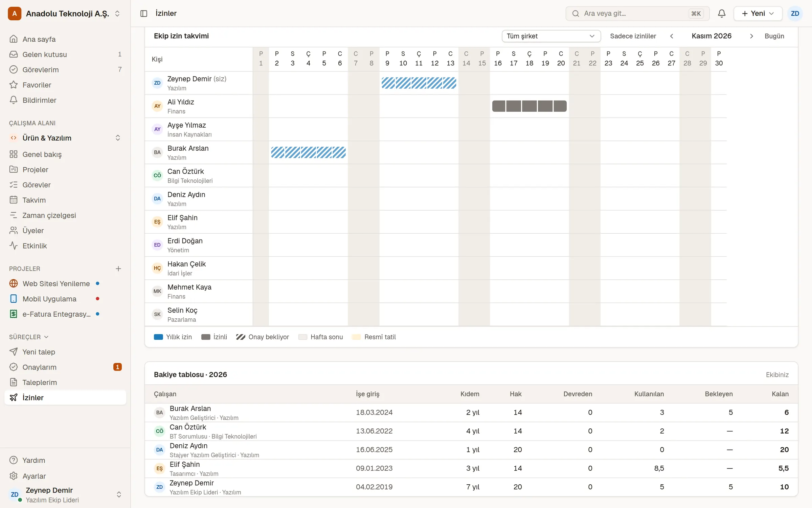Screen dimensions: 812x508
Task: Open Projeler in sidebar
Action: pos(65,169)
